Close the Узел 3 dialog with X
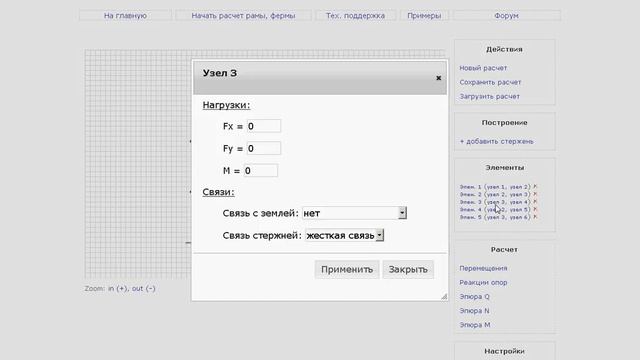The height and width of the screenshot is (360, 640). pos(438,78)
